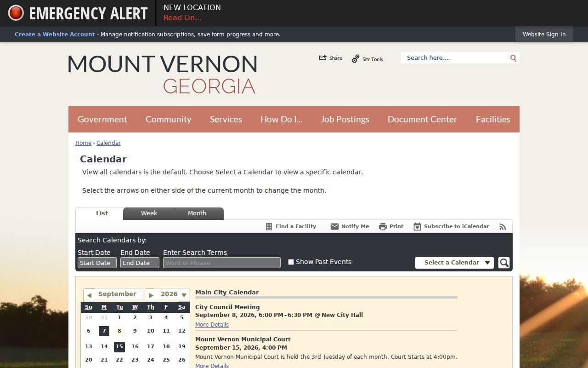Click the NEW LOCATION alert headline
The height and width of the screenshot is (368, 588).
[192, 8]
